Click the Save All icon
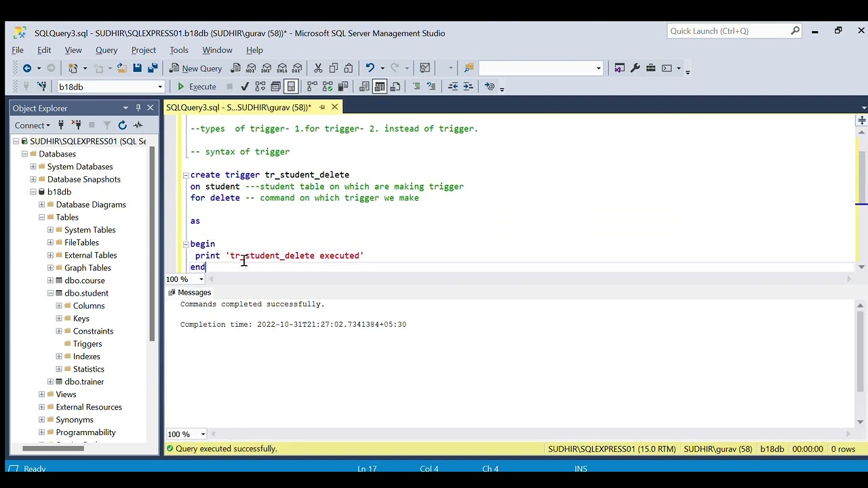Screen dimensions: 868x488 coord(153,68)
